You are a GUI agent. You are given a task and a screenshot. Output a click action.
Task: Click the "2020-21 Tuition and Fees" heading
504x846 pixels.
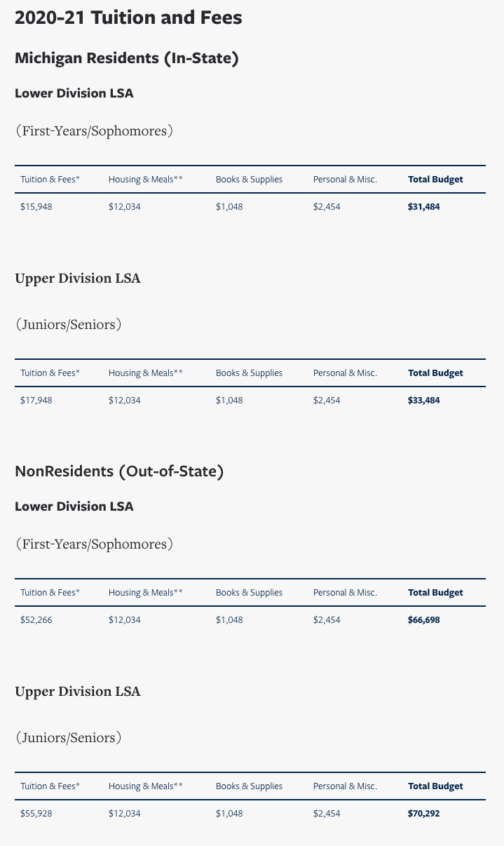[x=128, y=18]
